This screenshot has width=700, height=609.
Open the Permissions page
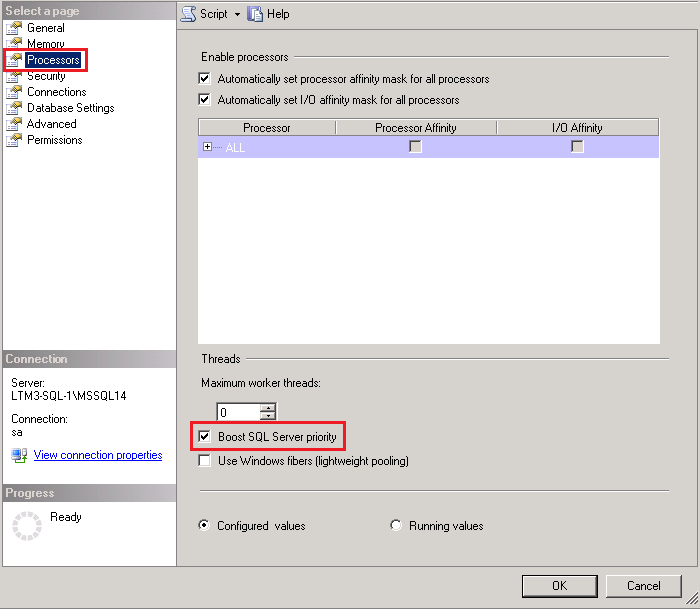pos(55,140)
